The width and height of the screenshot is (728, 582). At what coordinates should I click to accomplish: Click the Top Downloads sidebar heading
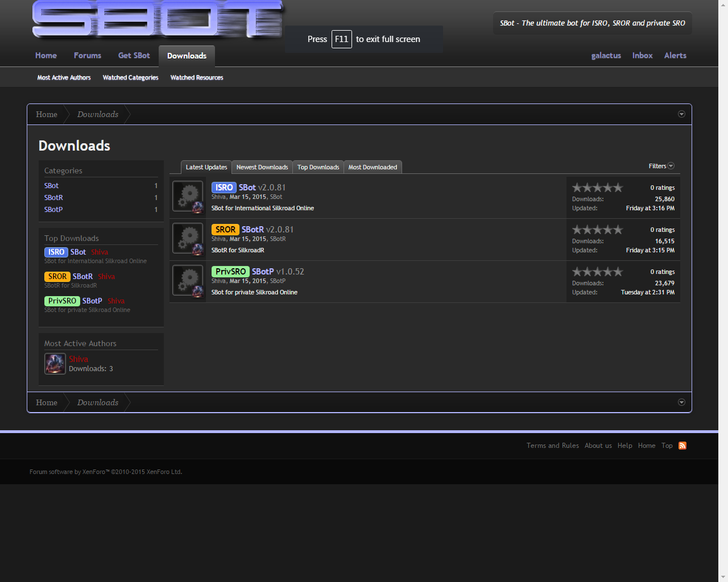72,238
